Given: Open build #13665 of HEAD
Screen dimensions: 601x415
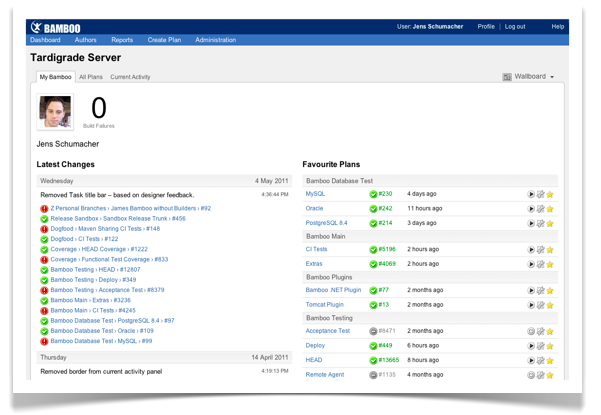Looking at the screenshot, I should [x=389, y=360].
